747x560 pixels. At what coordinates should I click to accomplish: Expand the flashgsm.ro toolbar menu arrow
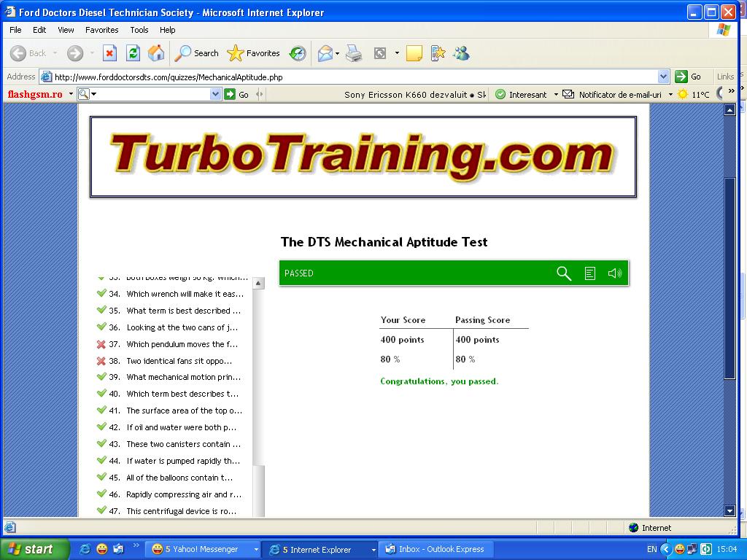tap(71, 94)
